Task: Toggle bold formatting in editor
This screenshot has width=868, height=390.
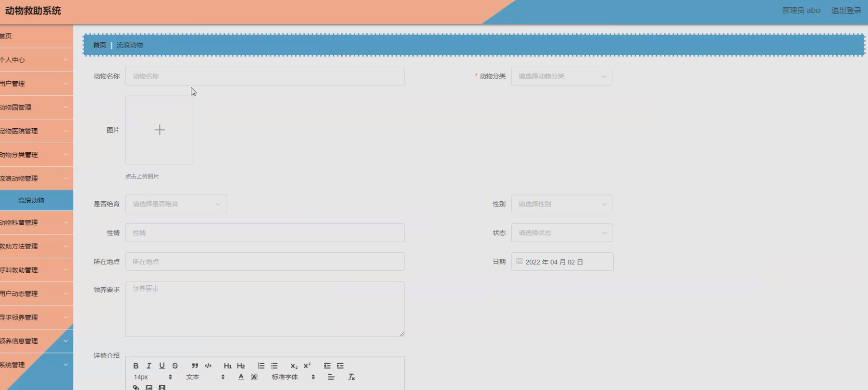Action: (136, 366)
